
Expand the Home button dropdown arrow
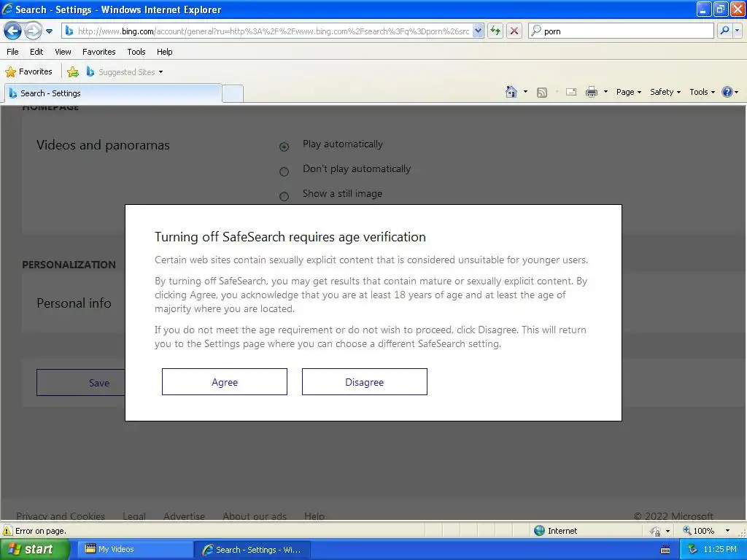coord(525,92)
